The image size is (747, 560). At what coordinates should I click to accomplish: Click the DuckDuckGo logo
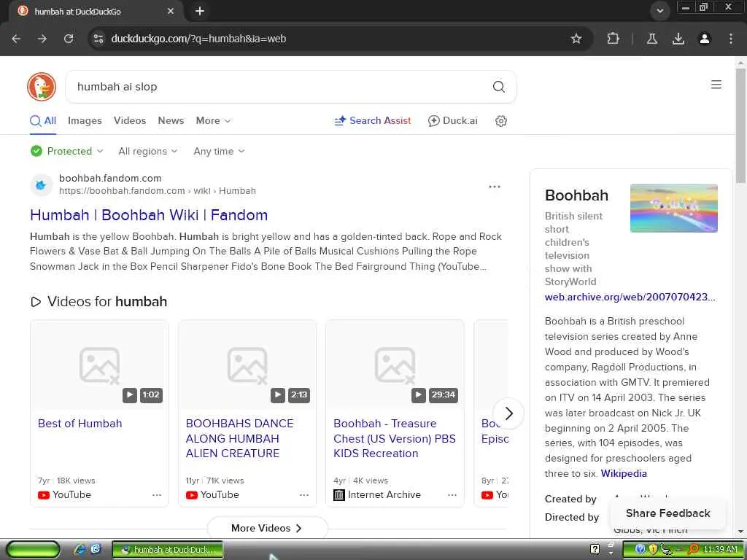click(42, 87)
